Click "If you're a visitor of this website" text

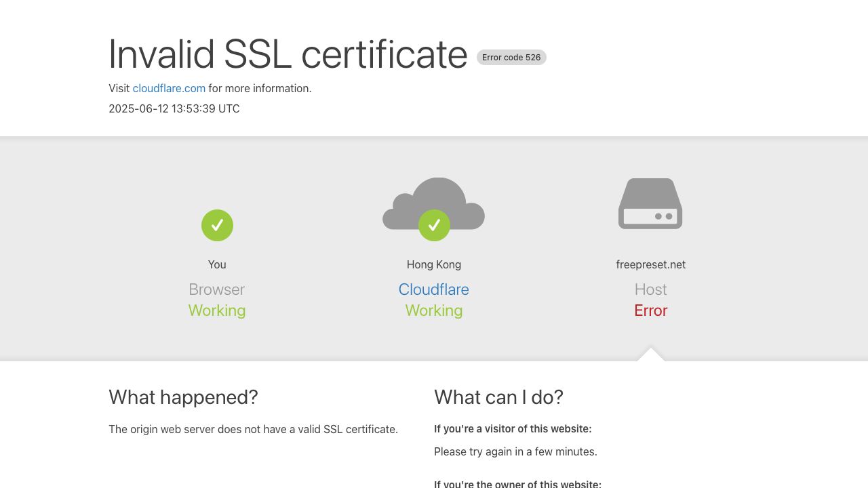click(x=513, y=428)
